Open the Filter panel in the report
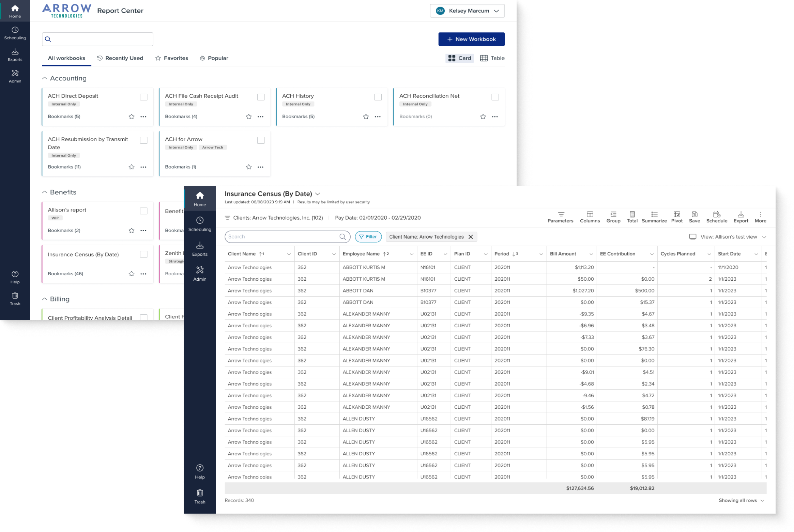The width and height of the screenshot is (794, 532). [368, 236]
